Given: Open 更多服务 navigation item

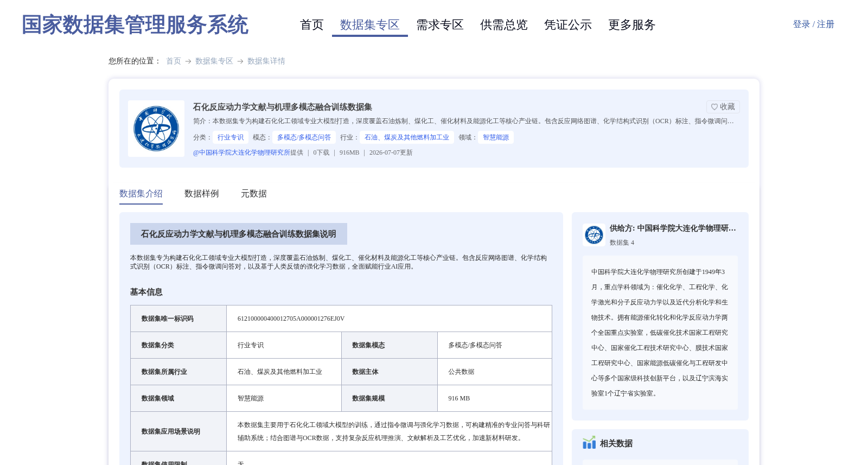Looking at the screenshot, I should (x=632, y=25).
